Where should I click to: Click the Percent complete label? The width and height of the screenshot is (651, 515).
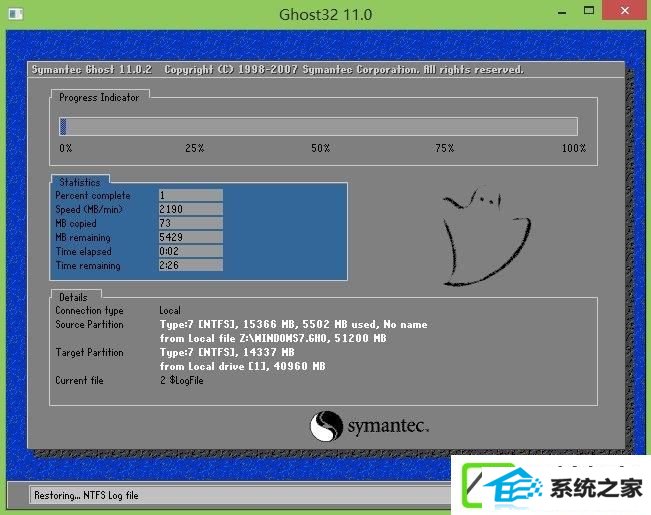pyautogui.click(x=93, y=195)
